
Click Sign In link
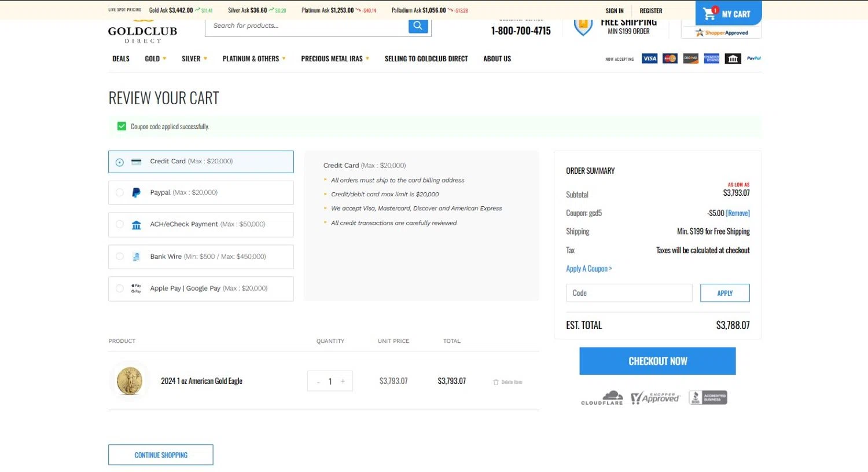615,11
